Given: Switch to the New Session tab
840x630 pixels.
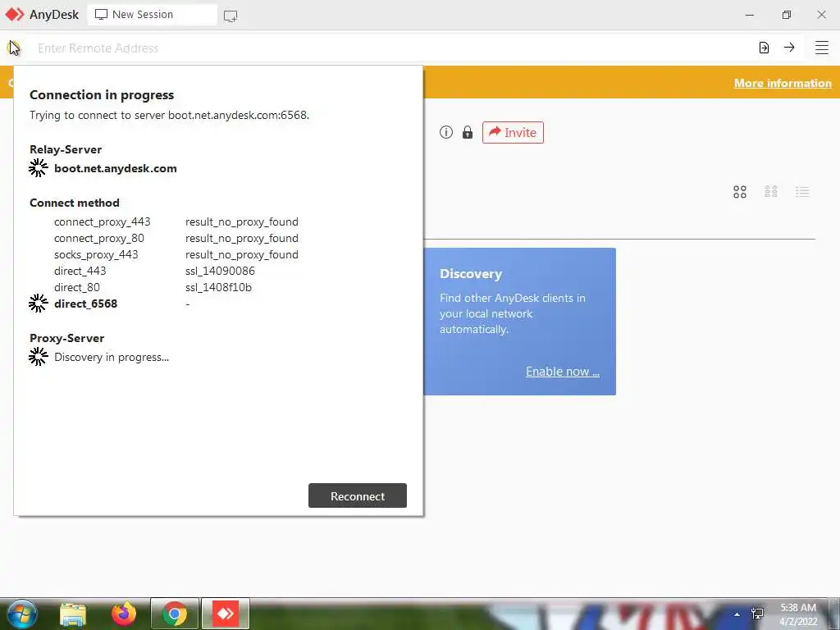Looking at the screenshot, I should [x=152, y=15].
